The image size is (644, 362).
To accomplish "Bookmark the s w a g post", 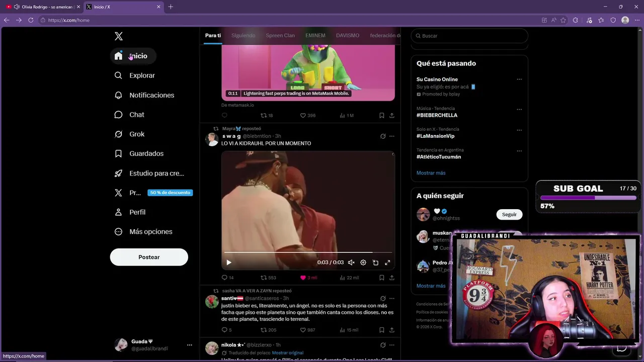I will [x=382, y=278].
